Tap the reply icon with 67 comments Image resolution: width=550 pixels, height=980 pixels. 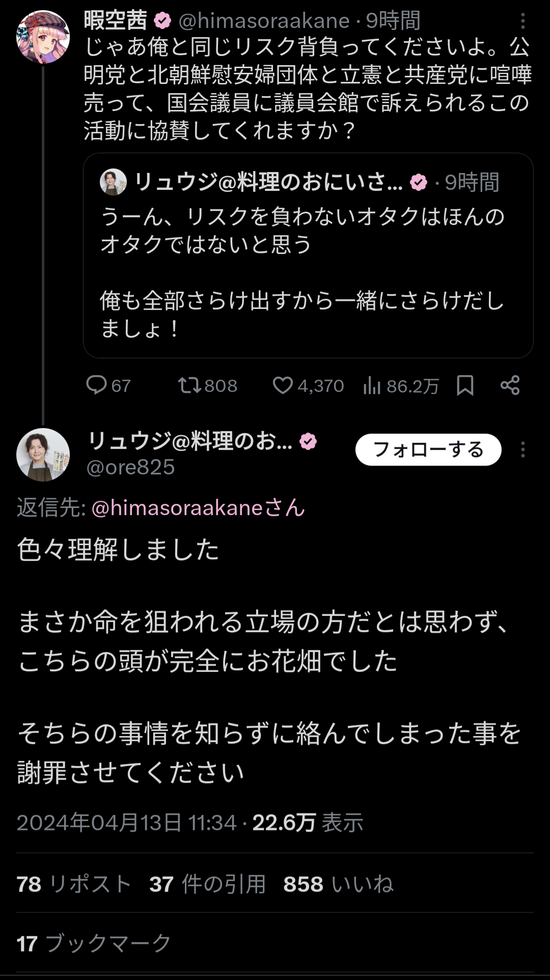click(x=96, y=385)
